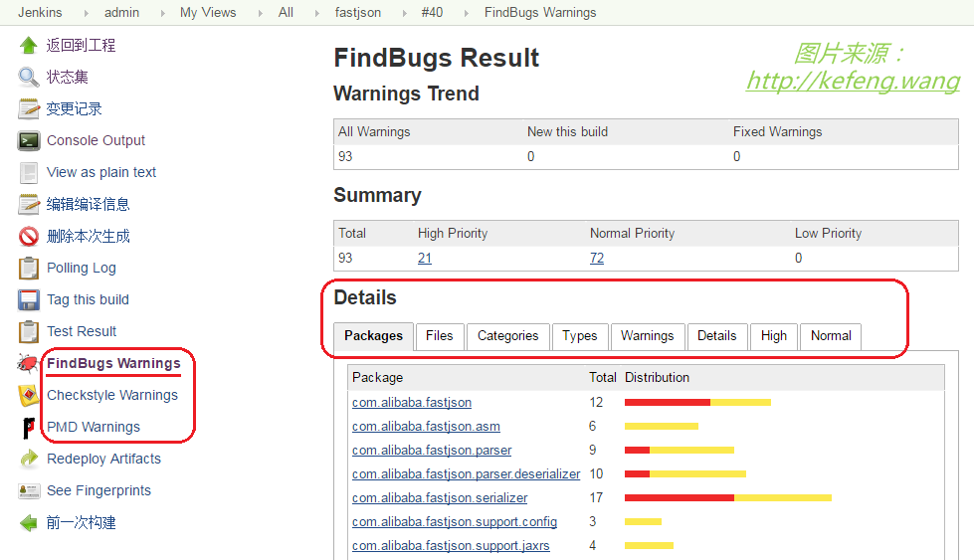Open the Checkstyle Warnings link
The height and width of the screenshot is (560, 974).
click(x=111, y=395)
